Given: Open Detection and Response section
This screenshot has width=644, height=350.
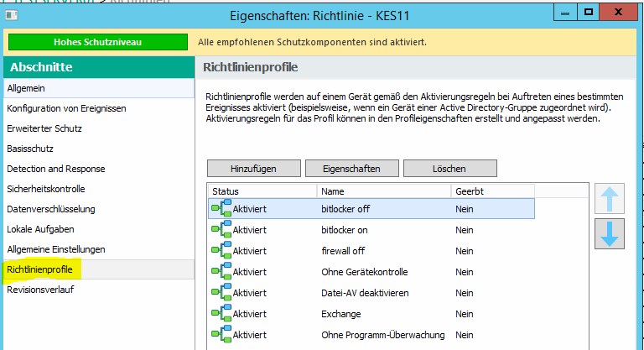Looking at the screenshot, I should tap(99, 169).
